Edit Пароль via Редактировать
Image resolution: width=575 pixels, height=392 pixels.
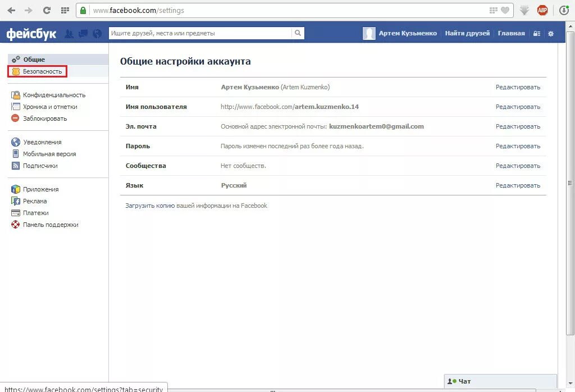coord(518,146)
